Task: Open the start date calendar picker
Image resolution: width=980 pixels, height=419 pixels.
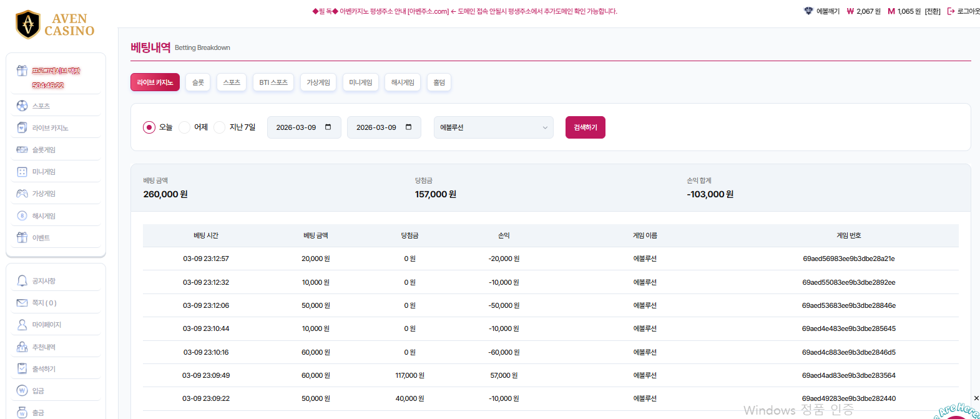Action: [x=328, y=127]
